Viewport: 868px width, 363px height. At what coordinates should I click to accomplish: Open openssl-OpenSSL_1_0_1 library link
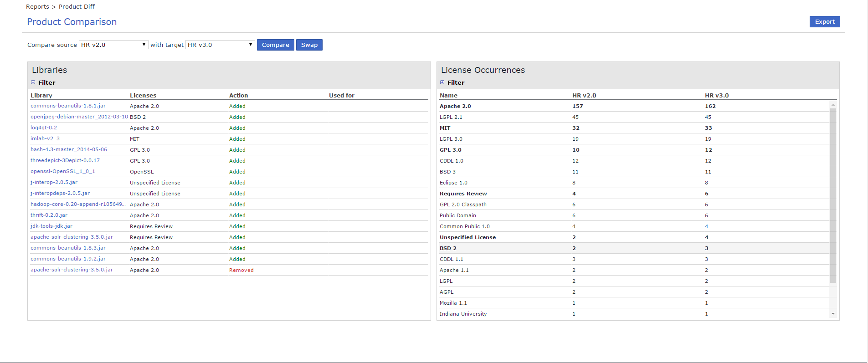click(x=63, y=171)
